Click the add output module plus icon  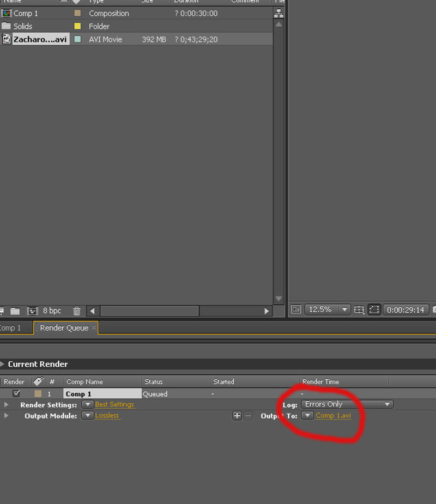click(237, 416)
